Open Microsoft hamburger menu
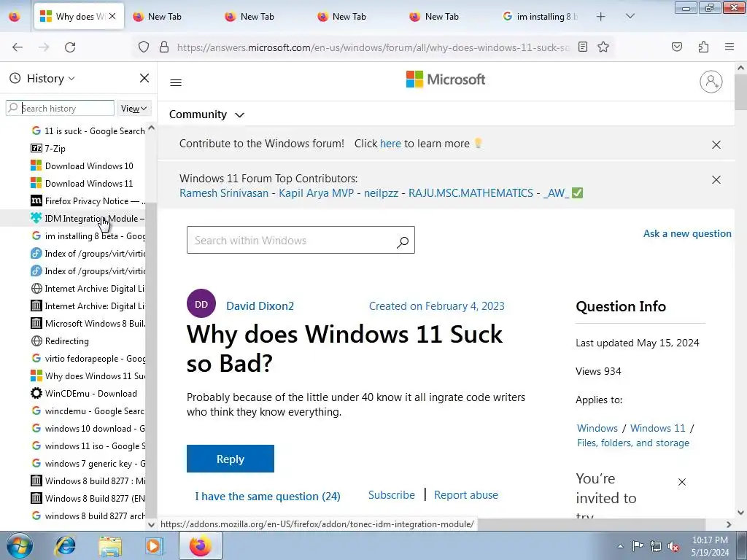The height and width of the screenshot is (560, 747). click(176, 83)
